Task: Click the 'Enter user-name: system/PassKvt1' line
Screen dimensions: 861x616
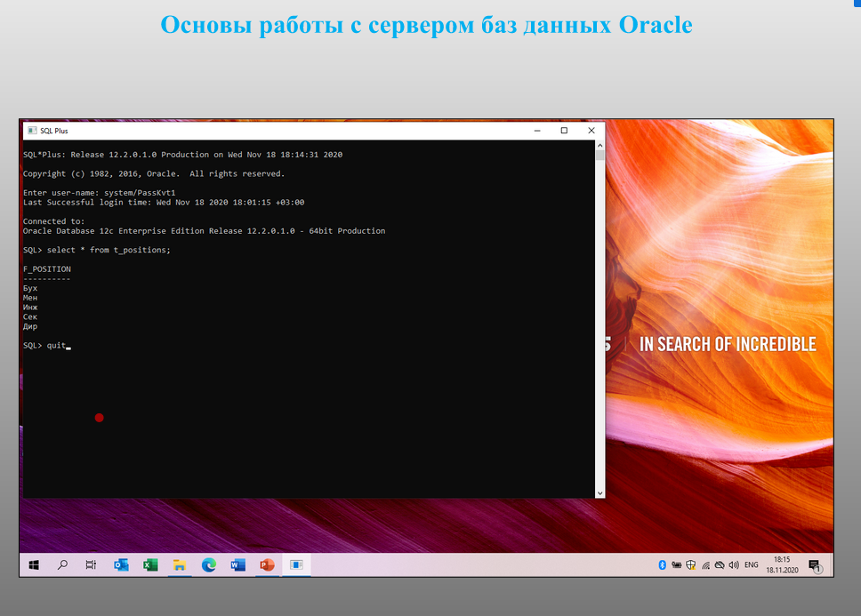Action: point(100,193)
